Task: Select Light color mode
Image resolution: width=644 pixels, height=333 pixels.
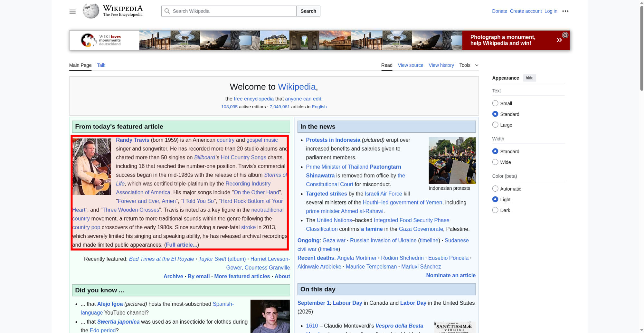Action: coord(495,199)
